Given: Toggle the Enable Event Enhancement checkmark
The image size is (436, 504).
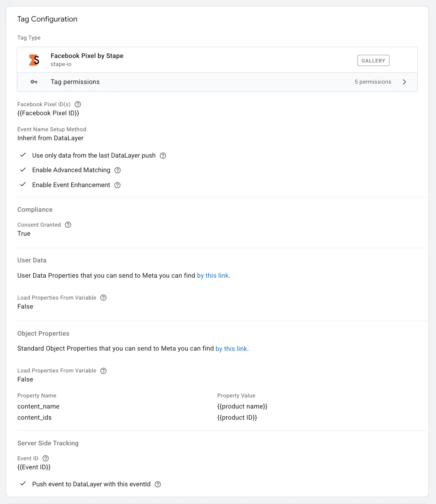Looking at the screenshot, I should tap(23, 185).
